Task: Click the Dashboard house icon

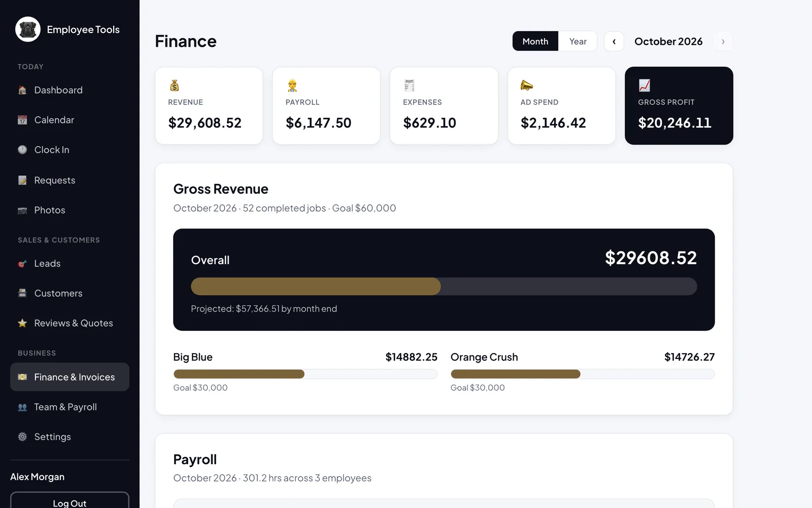Action: click(x=22, y=90)
